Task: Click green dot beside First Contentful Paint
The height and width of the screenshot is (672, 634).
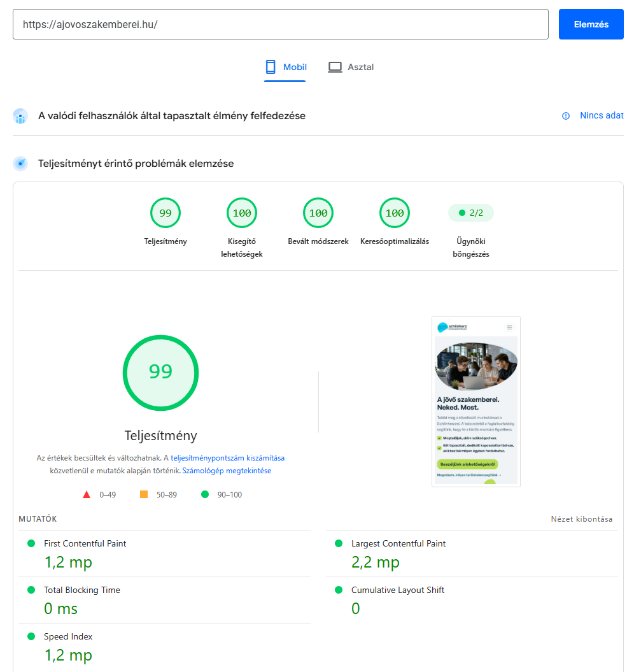Action: pos(31,543)
